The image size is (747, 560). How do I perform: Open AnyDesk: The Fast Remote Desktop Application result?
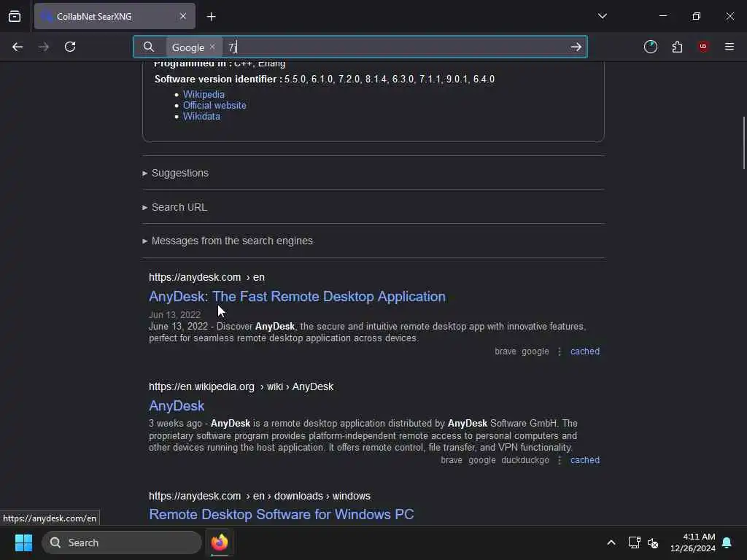tap(298, 296)
